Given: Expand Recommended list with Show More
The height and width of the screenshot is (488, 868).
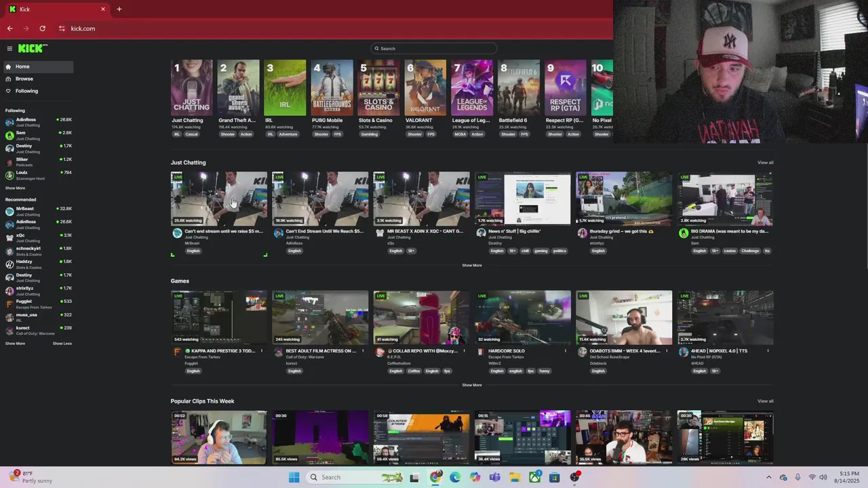Looking at the screenshot, I should point(15,344).
